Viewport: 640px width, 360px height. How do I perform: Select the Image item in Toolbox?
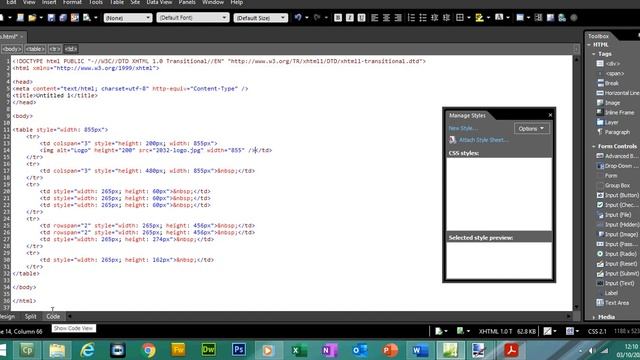(x=609, y=103)
